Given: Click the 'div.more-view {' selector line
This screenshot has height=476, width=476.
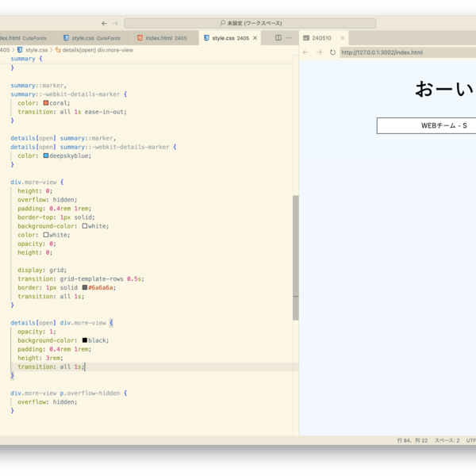Looking at the screenshot, I should point(37,182).
